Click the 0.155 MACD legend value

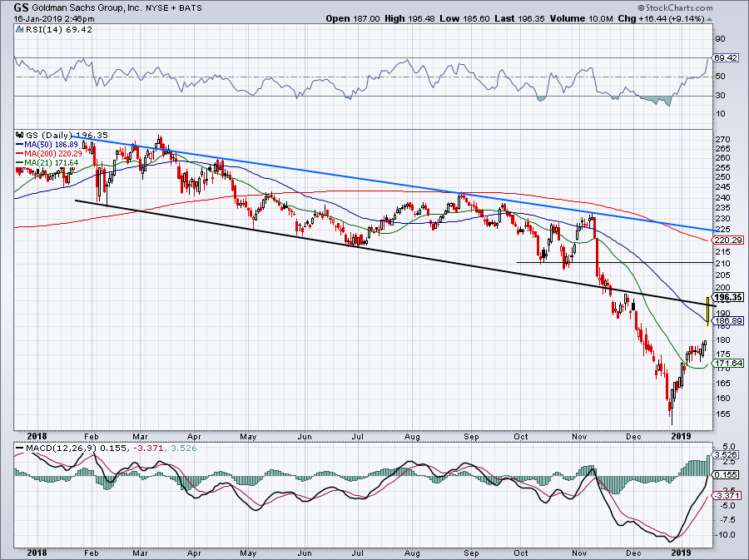115,448
